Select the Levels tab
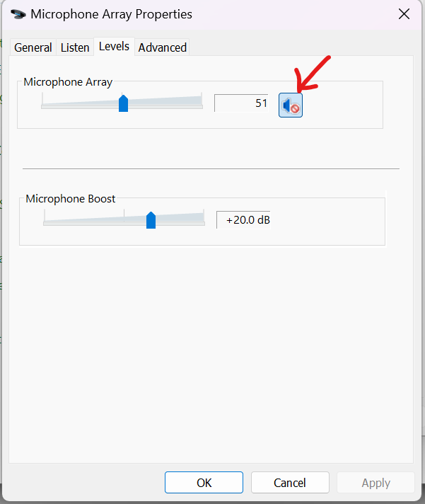Screen dimensions: 425x504 click(114, 46)
